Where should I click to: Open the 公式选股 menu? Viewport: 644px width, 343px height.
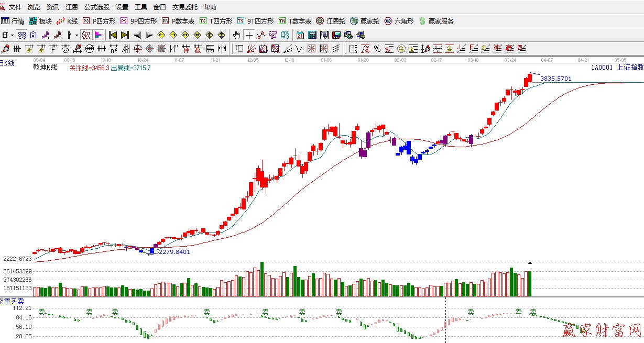pyautogui.click(x=97, y=7)
